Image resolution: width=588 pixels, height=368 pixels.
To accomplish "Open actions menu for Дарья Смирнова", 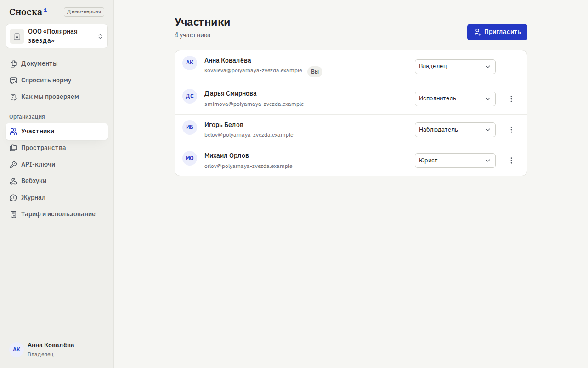I will [511, 99].
